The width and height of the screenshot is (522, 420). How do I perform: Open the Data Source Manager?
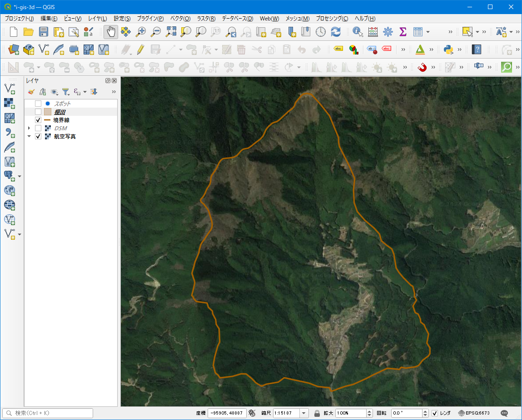[x=13, y=49]
